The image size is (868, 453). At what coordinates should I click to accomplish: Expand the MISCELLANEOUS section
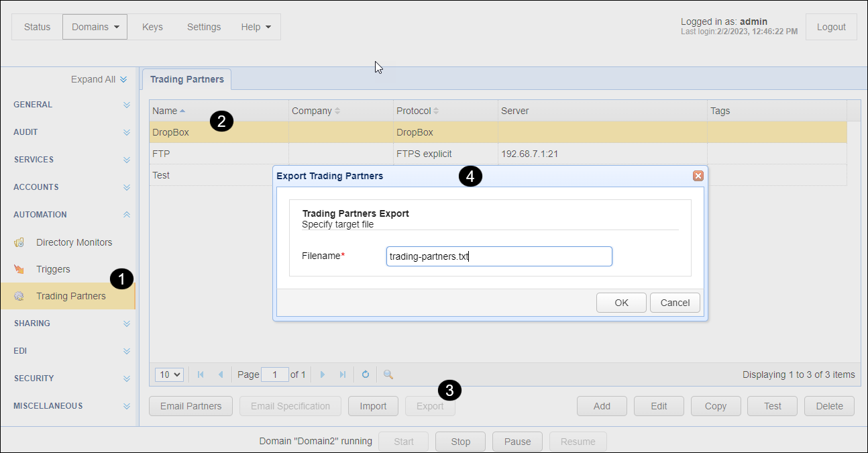click(x=127, y=406)
